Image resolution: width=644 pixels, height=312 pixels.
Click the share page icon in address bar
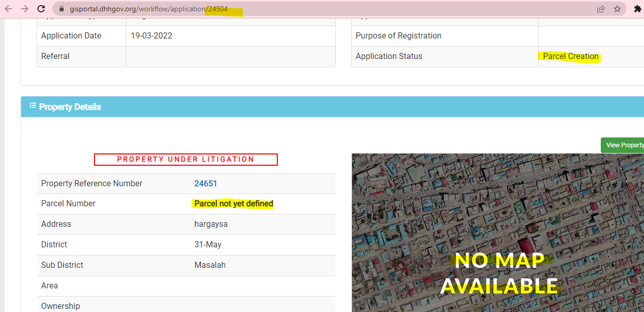click(x=601, y=9)
